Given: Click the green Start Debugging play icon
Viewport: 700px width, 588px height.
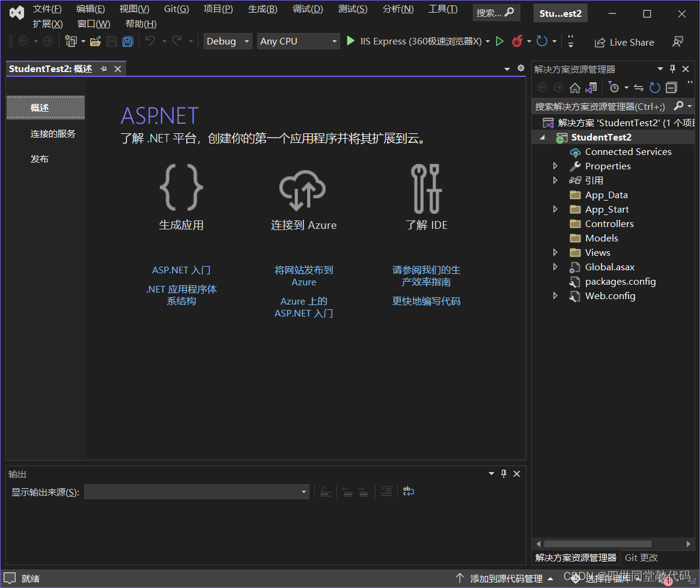Looking at the screenshot, I should [351, 41].
